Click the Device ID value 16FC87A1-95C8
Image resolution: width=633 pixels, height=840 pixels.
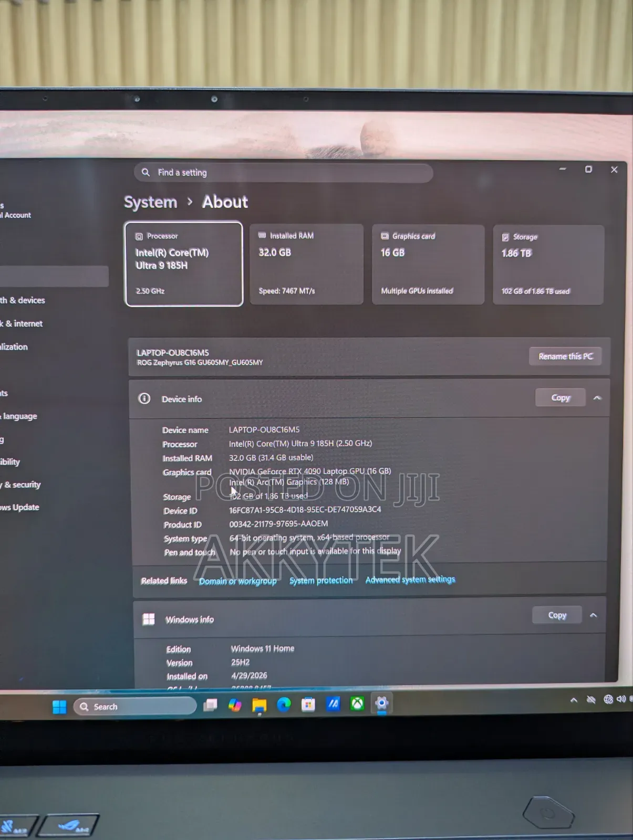[x=305, y=510]
